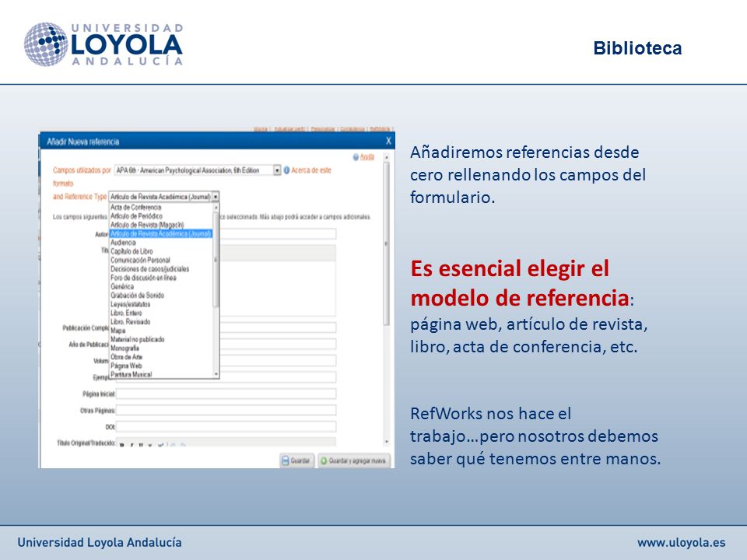
Task: Select Artículo de Revista Académica (Journal) option
Action: point(161,234)
